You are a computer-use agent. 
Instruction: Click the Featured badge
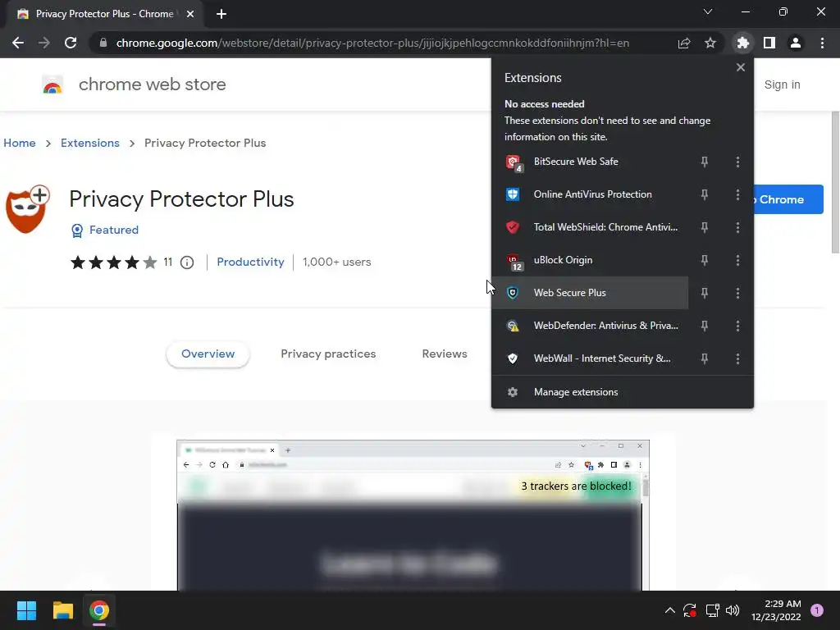(105, 230)
